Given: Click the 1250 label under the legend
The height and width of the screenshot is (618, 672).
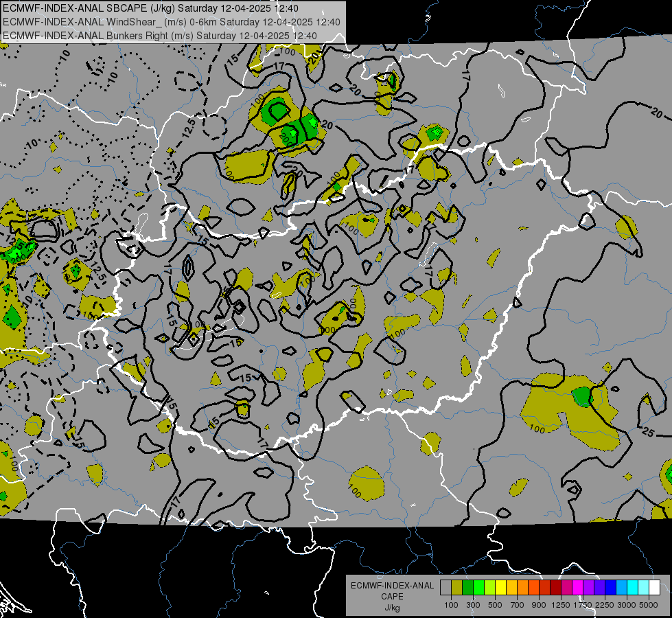Looking at the screenshot, I should (x=561, y=605).
